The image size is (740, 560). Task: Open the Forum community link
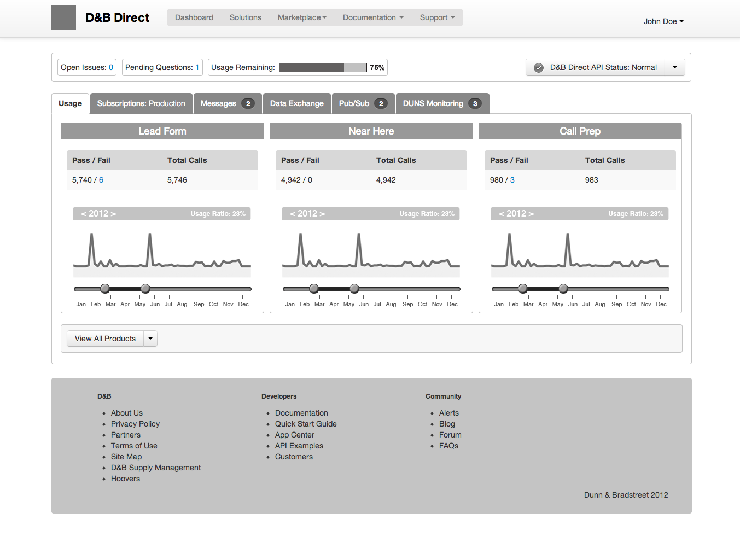coord(450,435)
